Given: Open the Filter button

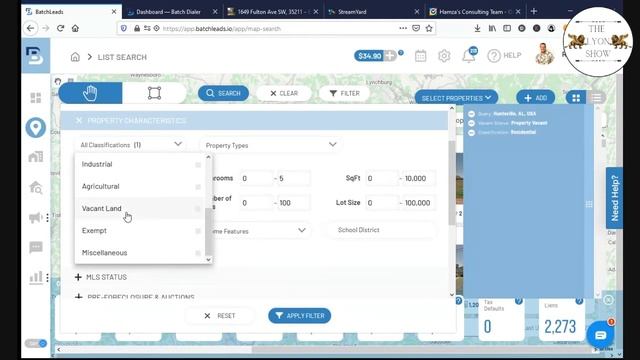Looking at the screenshot, I should coord(344,93).
